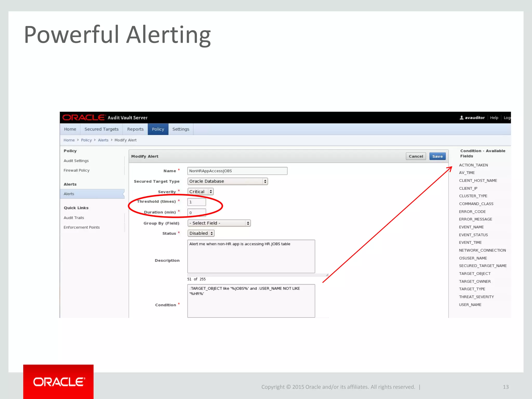
Task: Click NETWORK_CONNECTION available field
Action: [x=482, y=250]
